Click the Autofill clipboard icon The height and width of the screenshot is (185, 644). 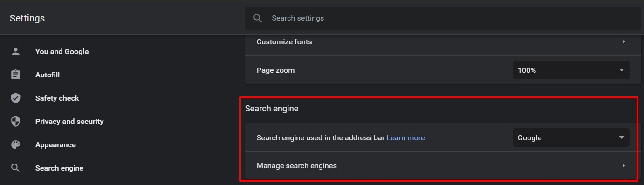tap(15, 75)
